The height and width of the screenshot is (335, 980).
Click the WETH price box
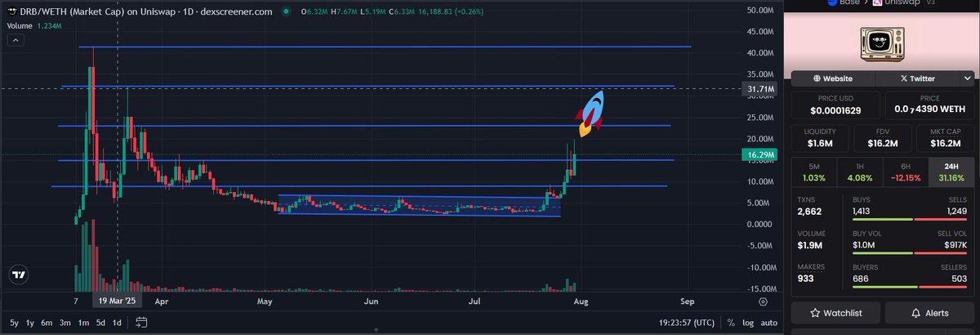coord(929,105)
